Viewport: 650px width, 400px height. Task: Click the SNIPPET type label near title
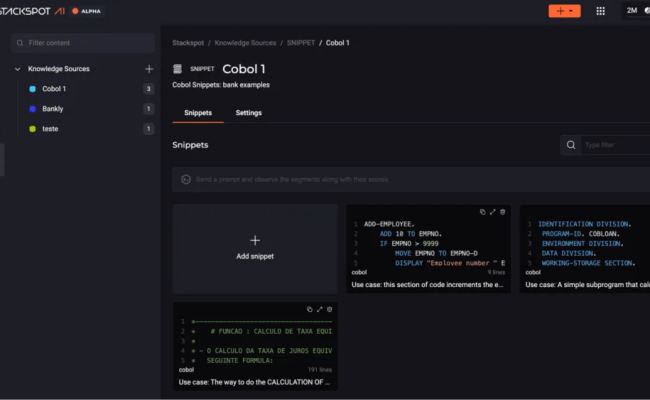pos(202,69)
